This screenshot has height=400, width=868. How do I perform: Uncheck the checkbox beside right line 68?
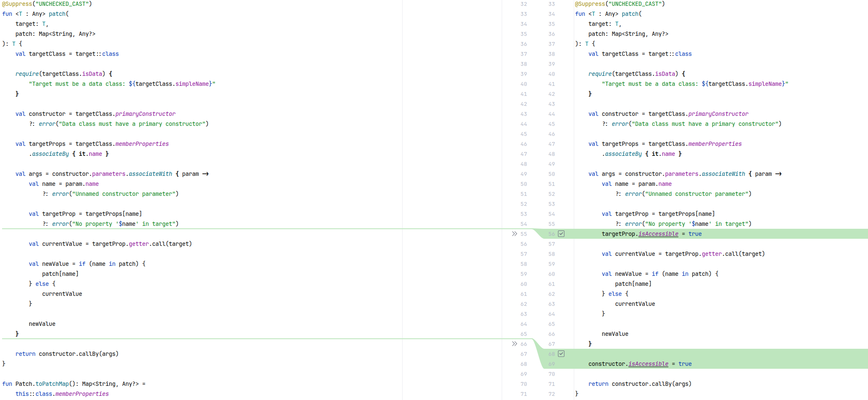561,354
